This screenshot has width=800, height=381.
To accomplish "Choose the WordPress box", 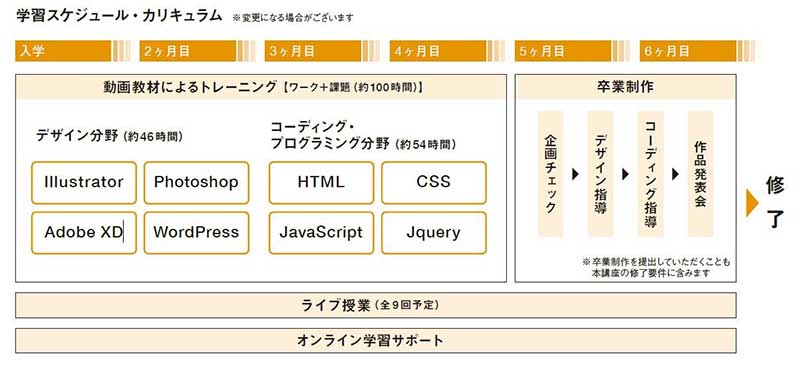I will click(x=196, y=233).
